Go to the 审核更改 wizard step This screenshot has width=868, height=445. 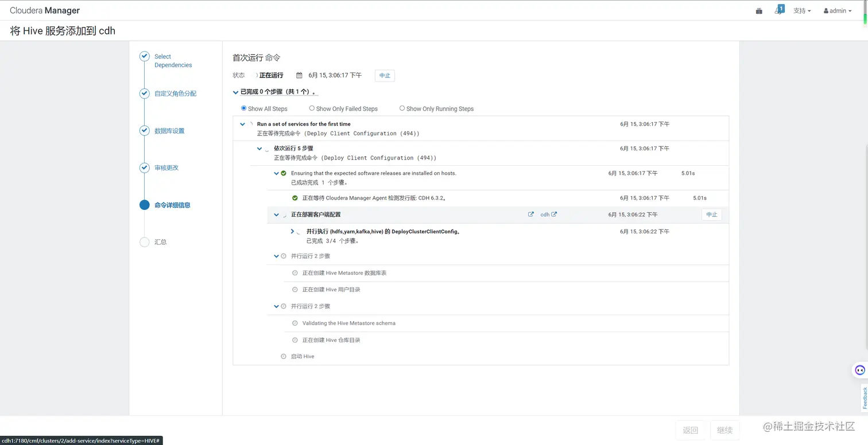pyautogui.click(x=166, y=167)
